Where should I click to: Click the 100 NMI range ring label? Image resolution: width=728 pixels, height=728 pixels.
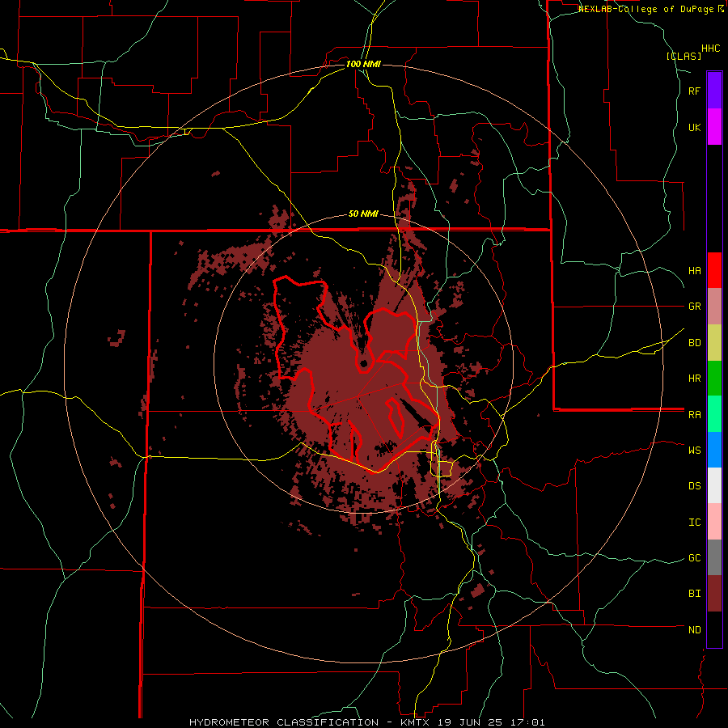point(363,64)
